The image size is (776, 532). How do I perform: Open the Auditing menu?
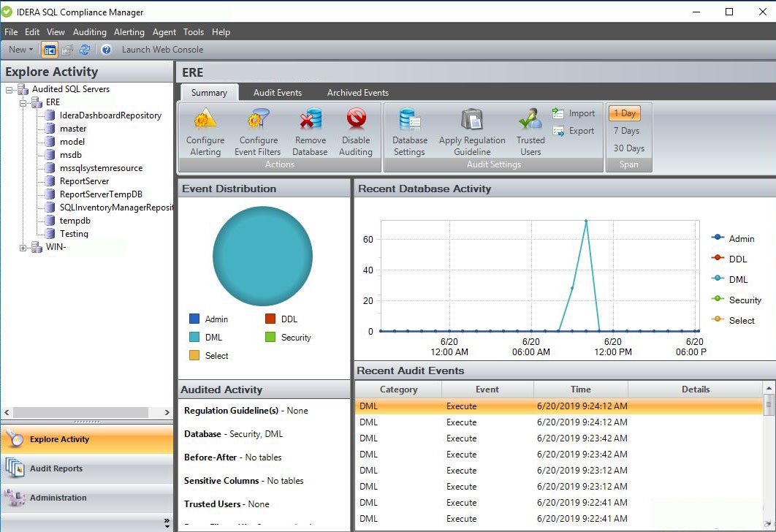(x=90, y=31)
